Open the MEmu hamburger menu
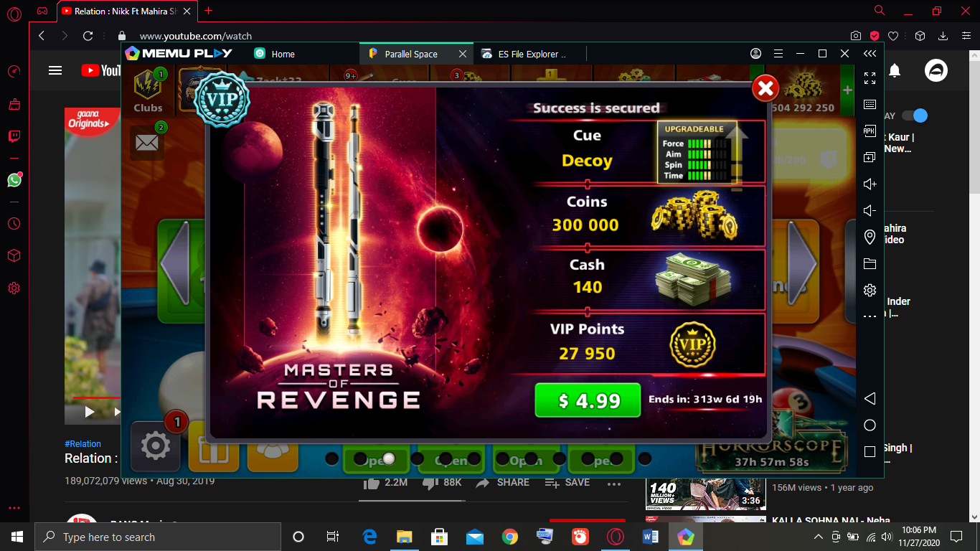The height and width of the screenshot is (551, 980). click(x=778, y=54)
